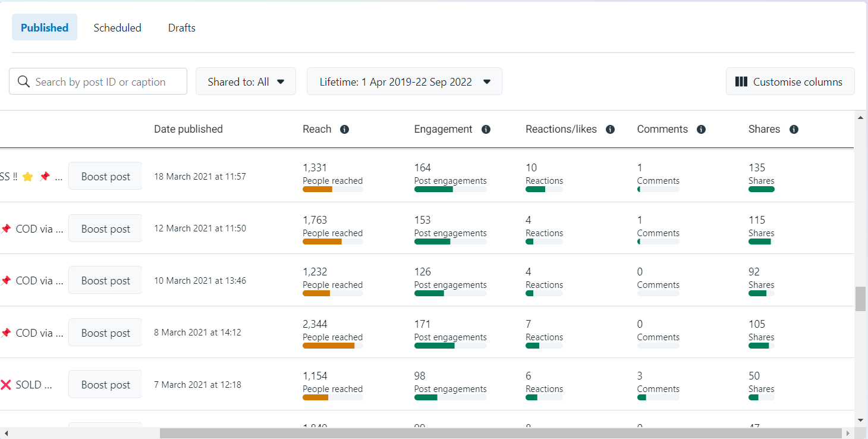Click the search magnifier icon
The height and width of the screenshot is (439, 868).
tap(24, 82)
